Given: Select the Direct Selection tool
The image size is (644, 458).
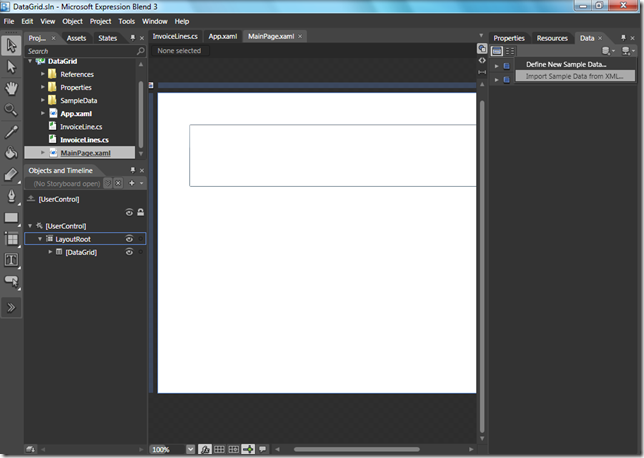Looking at the screenshot, I should click(12, 67).
